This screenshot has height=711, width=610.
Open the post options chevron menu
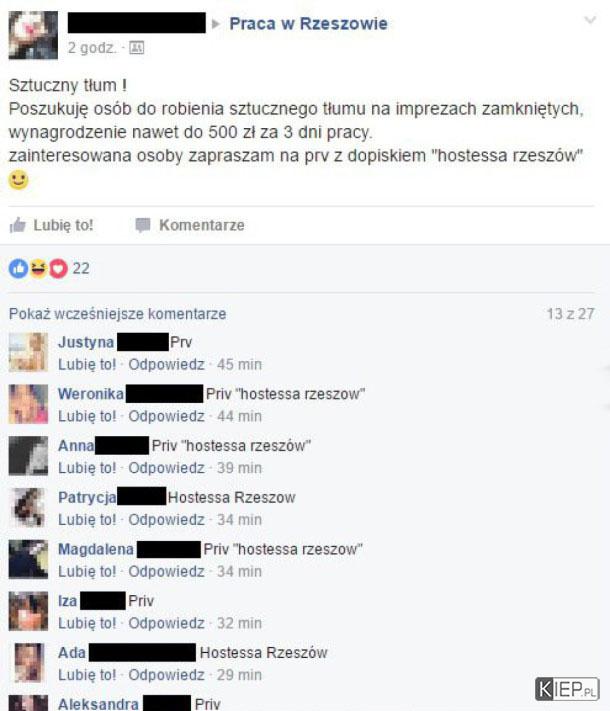point(590,20)
